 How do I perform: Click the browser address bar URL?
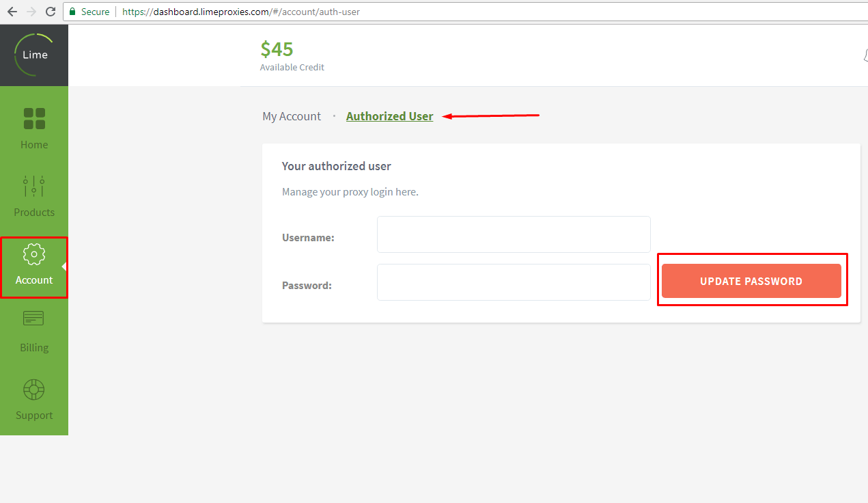click(x=241, y=12)
